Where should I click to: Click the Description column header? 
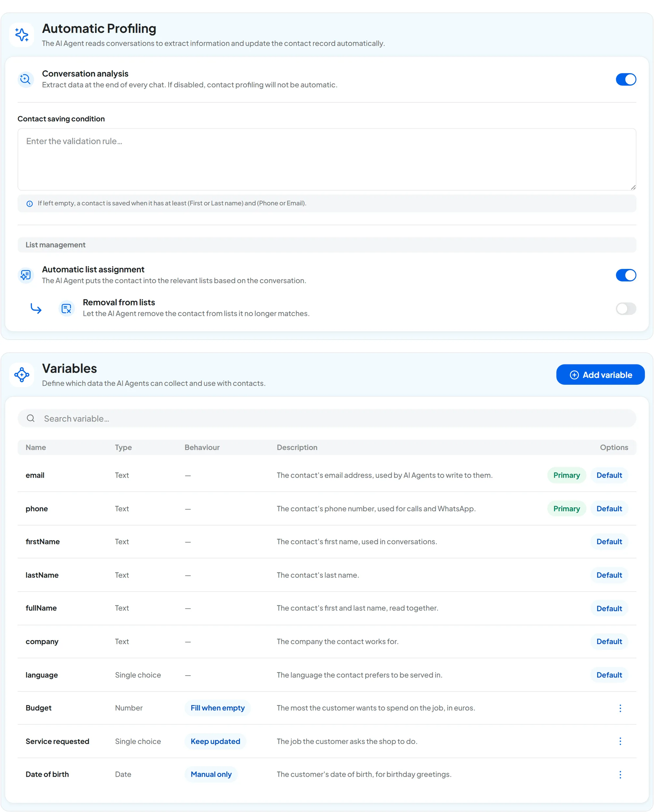(297, 448)
